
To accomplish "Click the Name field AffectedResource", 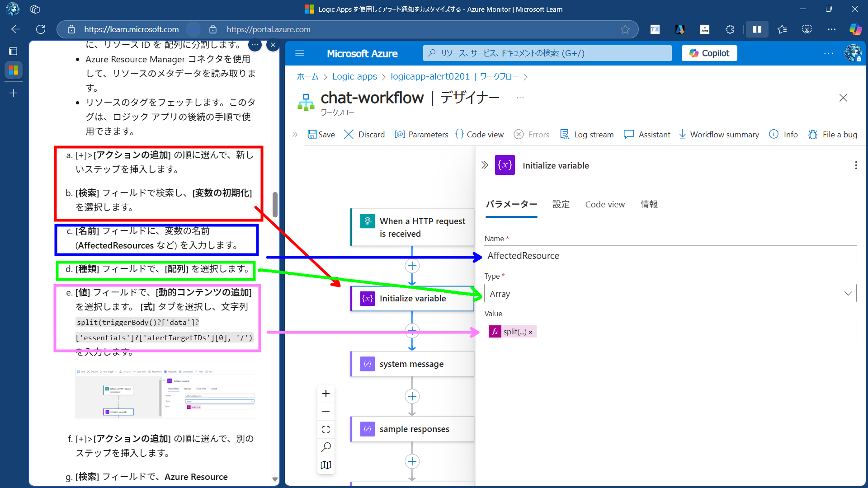I will click(x=670, y=256).
